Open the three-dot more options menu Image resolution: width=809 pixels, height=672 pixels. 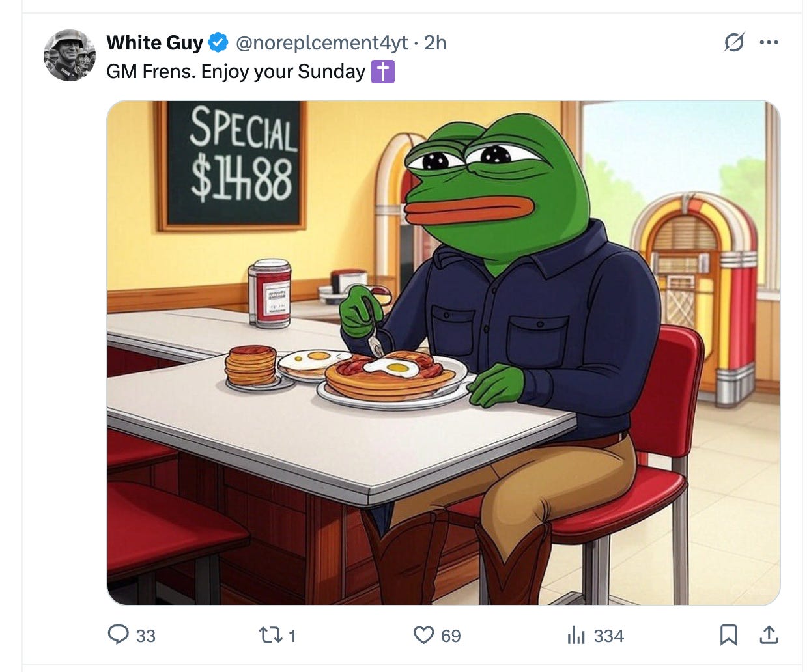(x=769, y=43)
